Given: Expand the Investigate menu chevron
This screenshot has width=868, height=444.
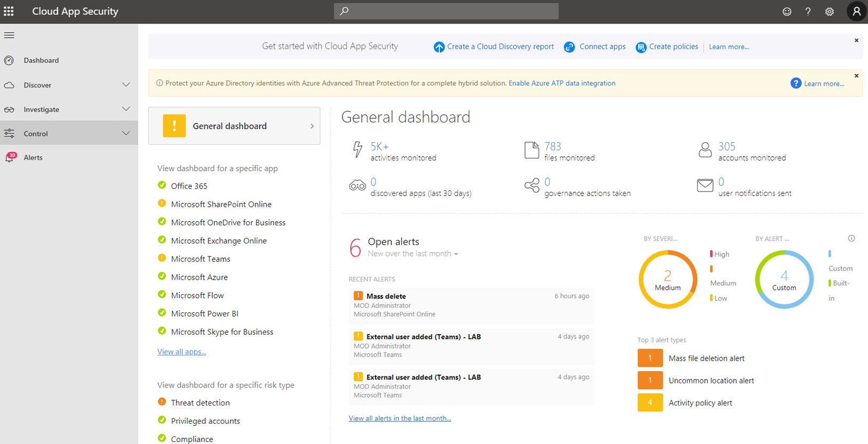Looking at the screenshot, I should pos(126,109).
